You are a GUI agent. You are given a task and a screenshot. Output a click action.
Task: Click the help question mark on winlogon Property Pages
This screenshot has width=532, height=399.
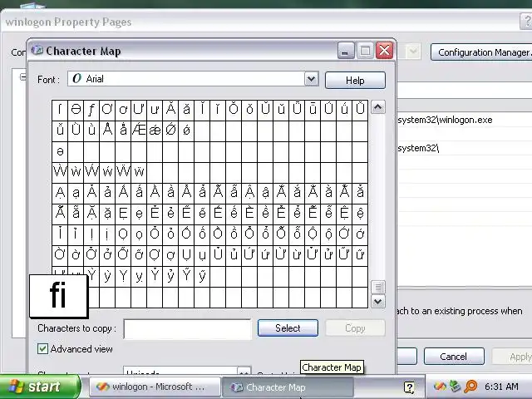pos(526,22)
